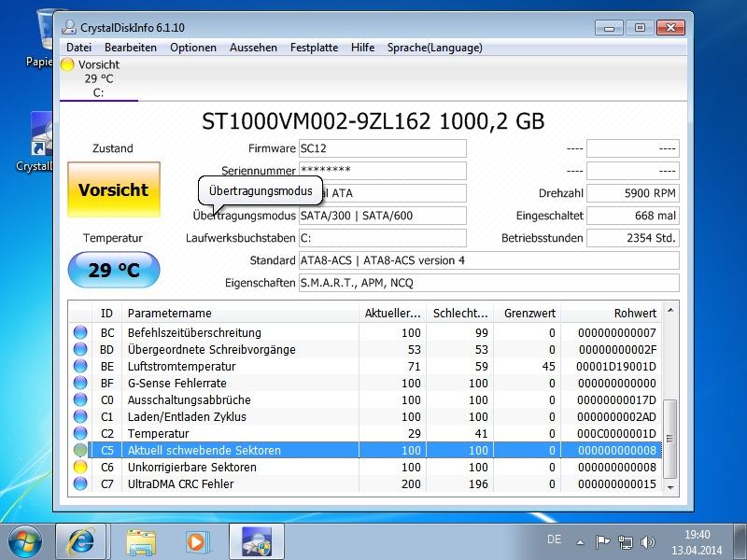
Task: Click the drive title ST1000VM002-9ZL162 1000,2 GB
Action: point(373,121)
